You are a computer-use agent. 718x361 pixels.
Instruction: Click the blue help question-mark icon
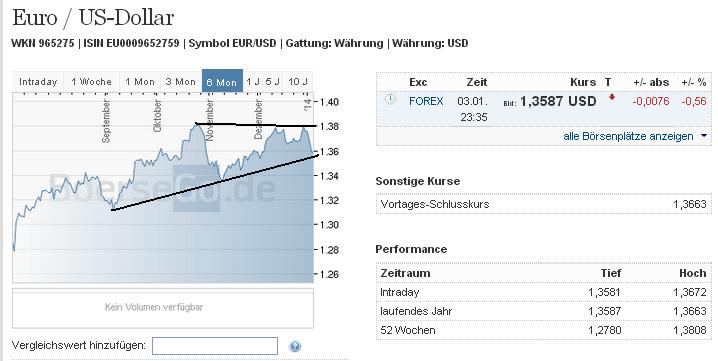coord(295,346)
